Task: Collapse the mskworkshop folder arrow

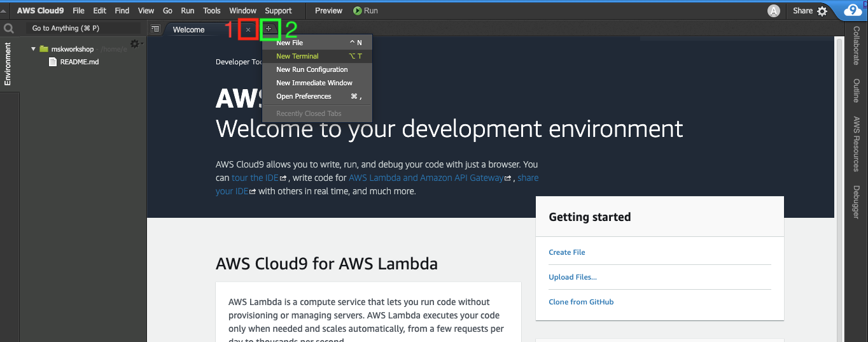Action: point(33,49)
